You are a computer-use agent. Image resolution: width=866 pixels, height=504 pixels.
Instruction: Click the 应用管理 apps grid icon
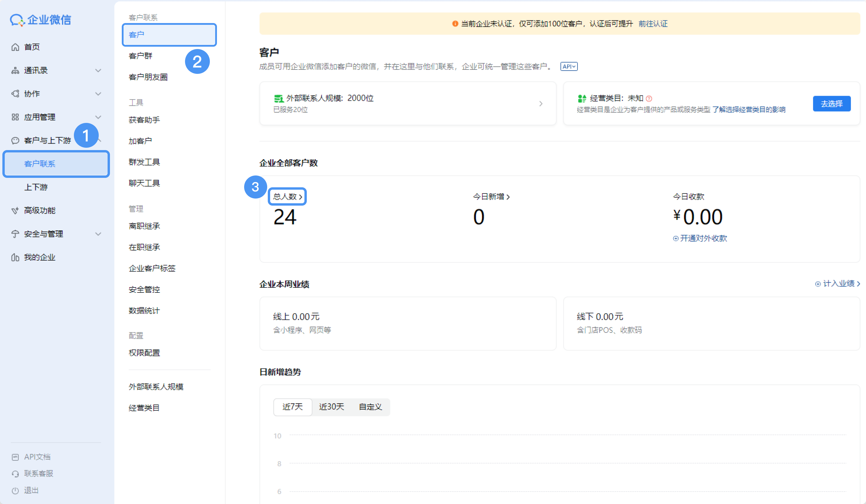[15, 117]
